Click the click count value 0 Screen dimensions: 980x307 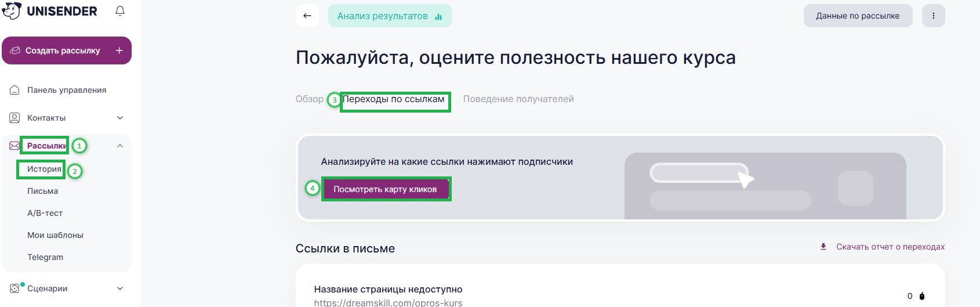(x=910, y=296)
